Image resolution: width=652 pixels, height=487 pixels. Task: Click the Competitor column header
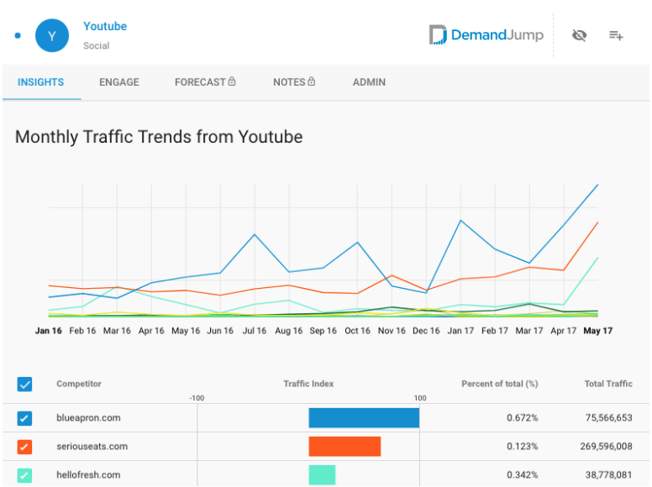pyautogui.click(x=79, y=384)
